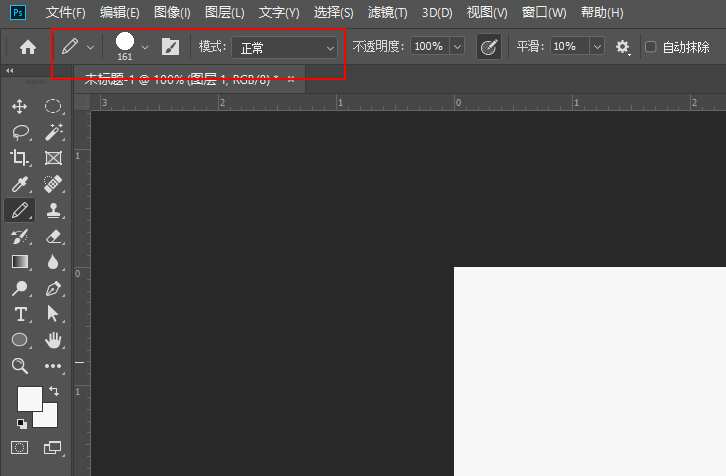
Task: Open the 文件(F) menu
Action: pos(65,13)
